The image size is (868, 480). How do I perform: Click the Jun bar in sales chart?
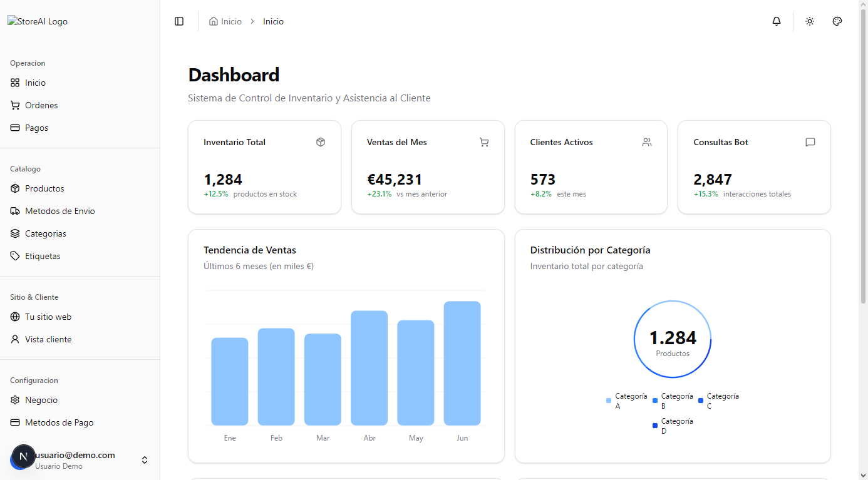pos(462,363)
